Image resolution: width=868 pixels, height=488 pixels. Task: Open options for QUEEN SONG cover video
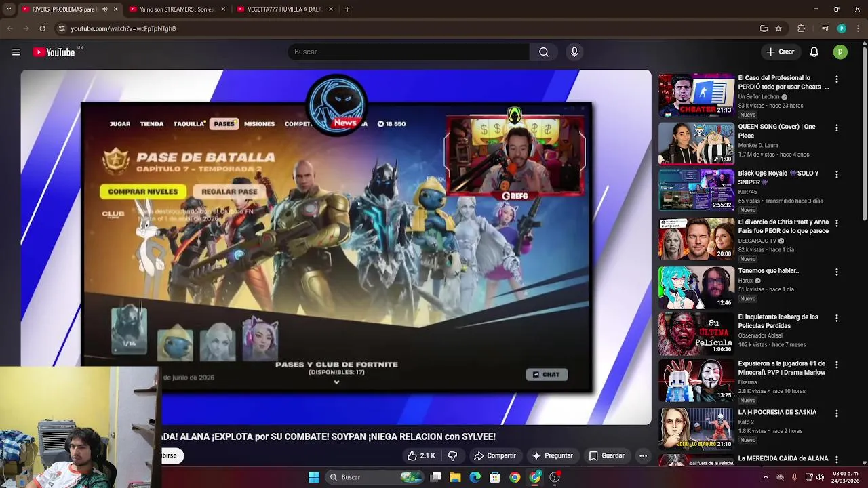tap(836, 127)
